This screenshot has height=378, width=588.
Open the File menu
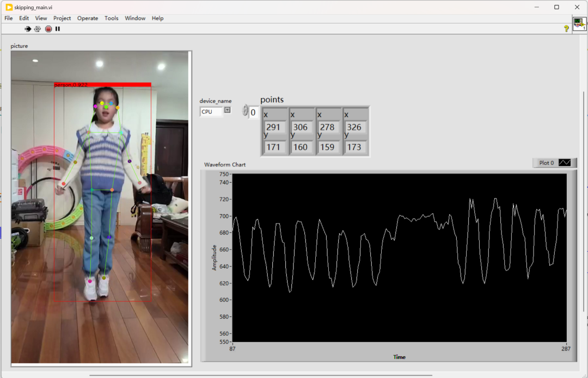click(x=9, y=18)
